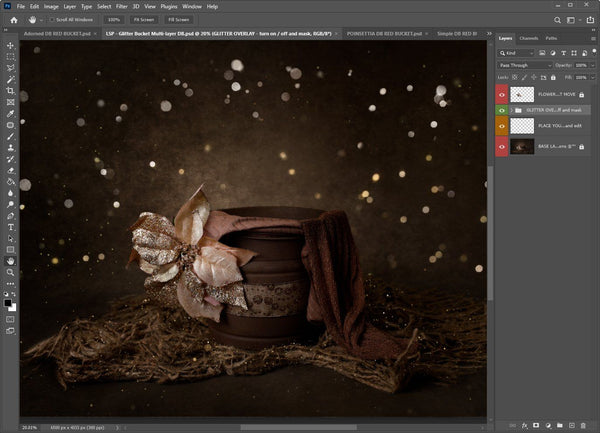Activate the Zoom tool
This screenshot has height=433, width=600.
(x=10, y=272)
